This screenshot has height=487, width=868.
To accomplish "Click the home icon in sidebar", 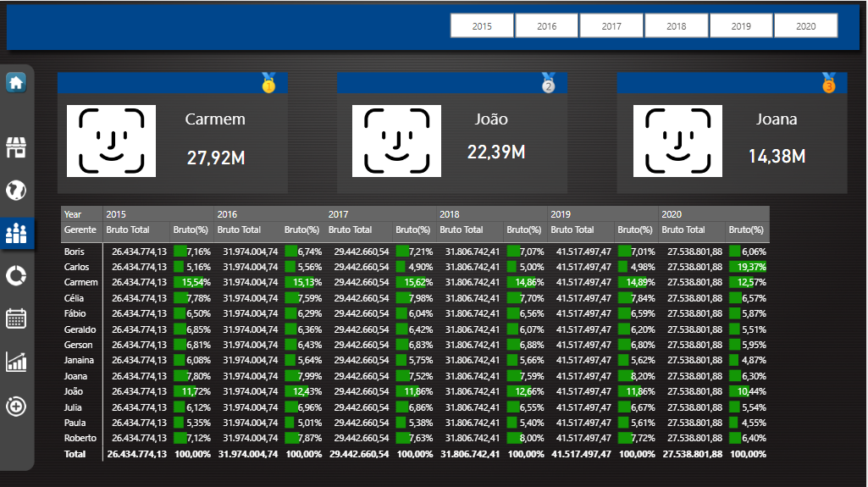I will [x=16, y=83].
